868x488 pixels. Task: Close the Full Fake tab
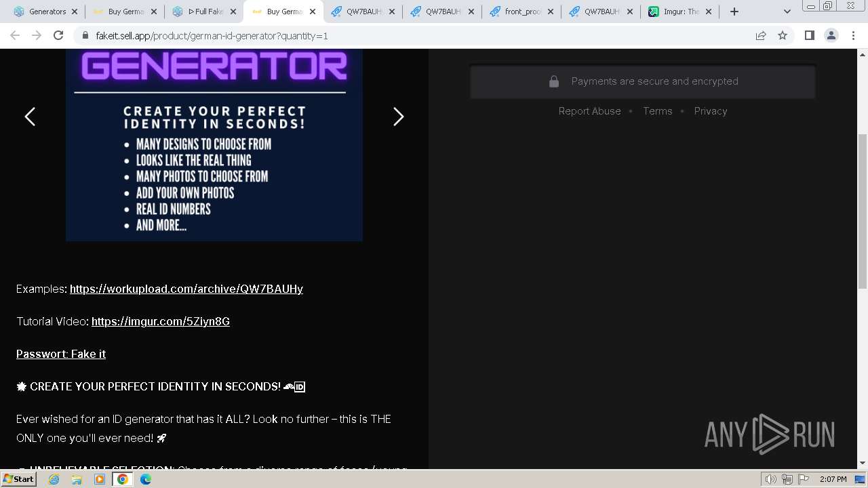233,12
